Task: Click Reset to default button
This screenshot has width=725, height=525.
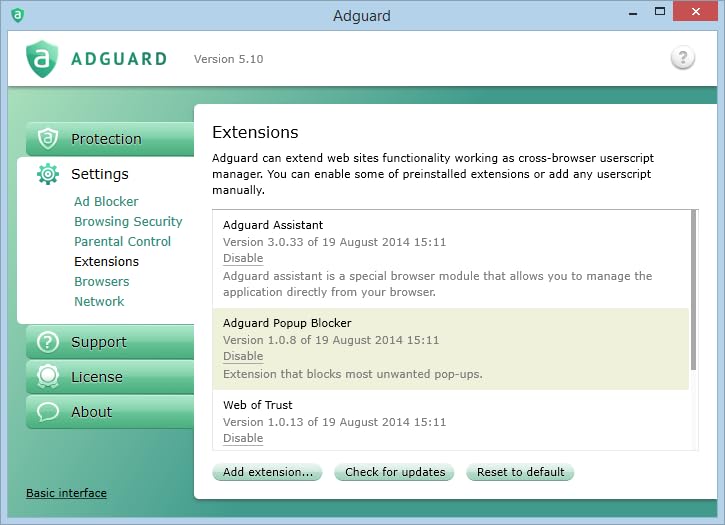Action: (x=520, y=472)
